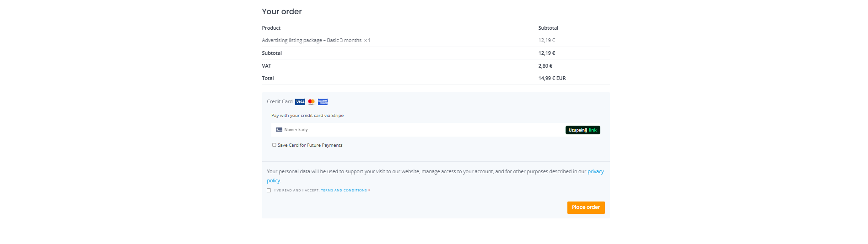
Task: Select the Credit Card payment method label
Action: 280,101
